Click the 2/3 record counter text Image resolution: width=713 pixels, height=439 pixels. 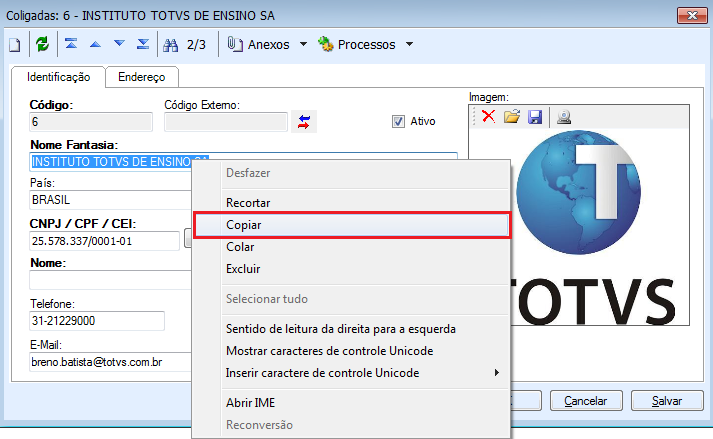point(196,45)
